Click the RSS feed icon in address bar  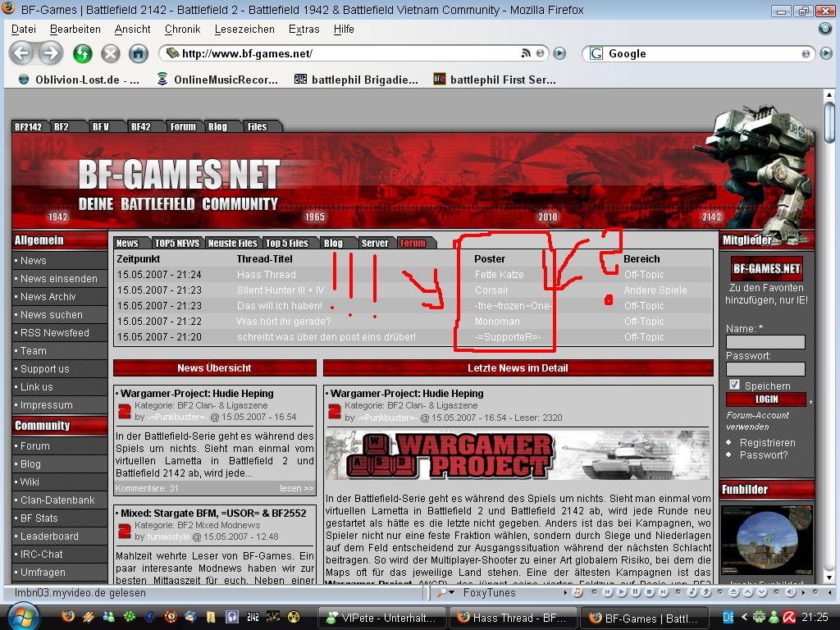click(526, 53)
